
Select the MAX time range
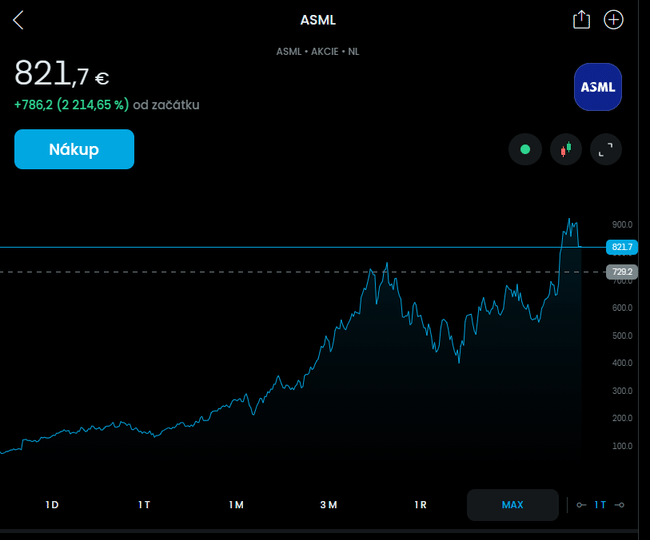click(x=512, y=505)
